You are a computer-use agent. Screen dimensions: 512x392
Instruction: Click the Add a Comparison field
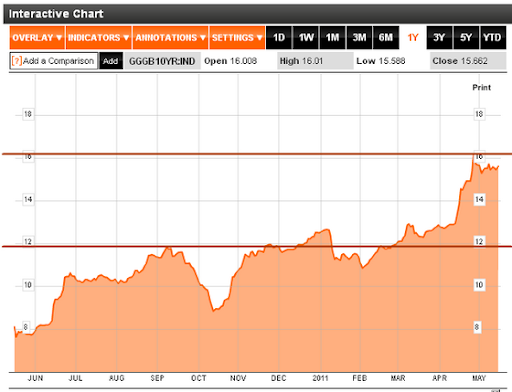coord(54,61)
